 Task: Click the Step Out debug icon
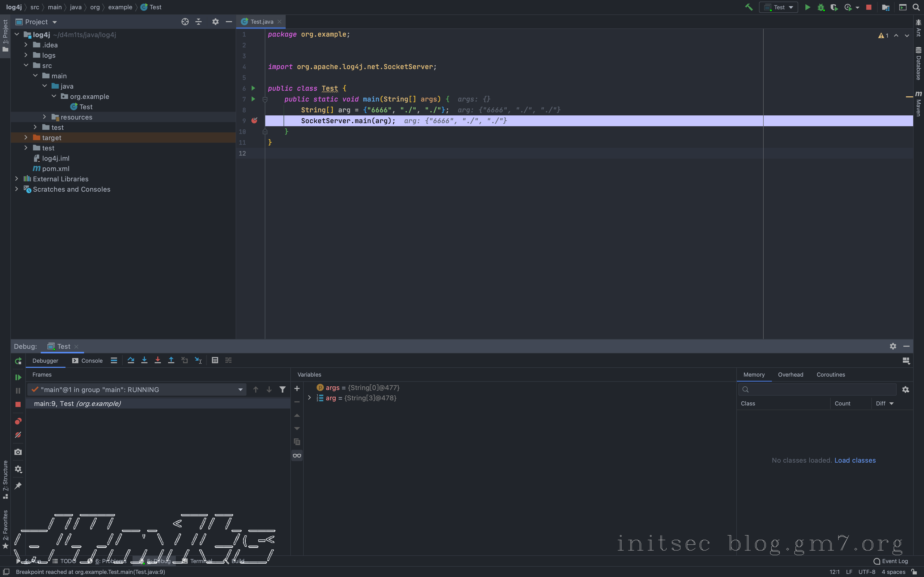coord(171,360)
